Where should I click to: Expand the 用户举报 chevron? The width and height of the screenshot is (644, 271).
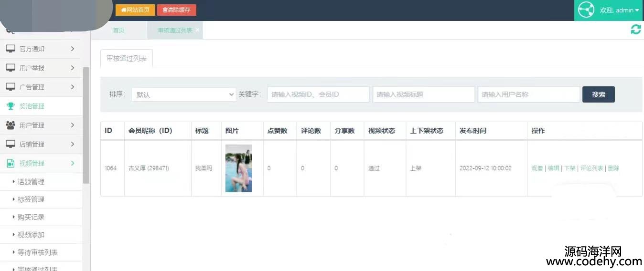(72, 68)
